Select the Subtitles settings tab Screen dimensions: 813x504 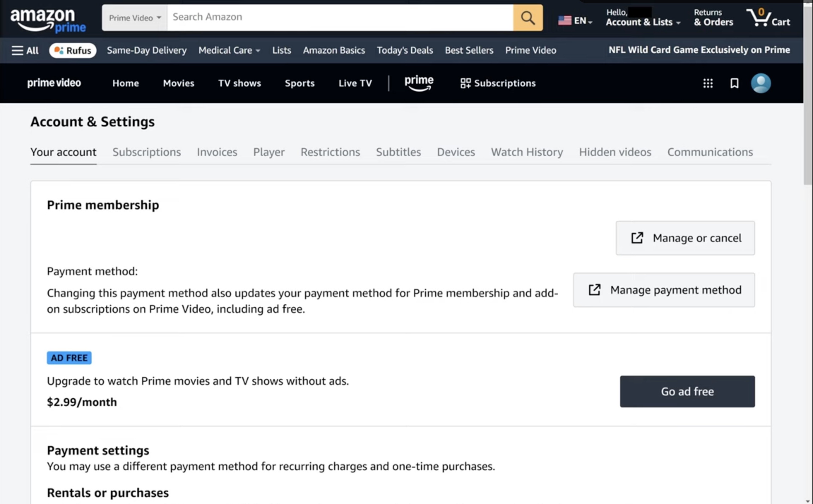pos(398,152)
